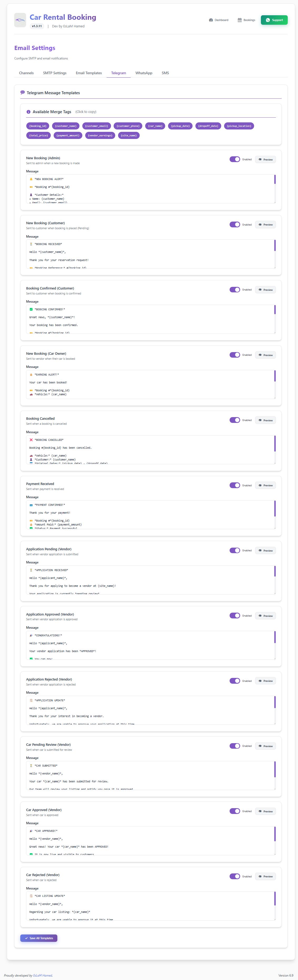Switch to the WhatsApp tab

pyautogui.click(x=144, y=73)
